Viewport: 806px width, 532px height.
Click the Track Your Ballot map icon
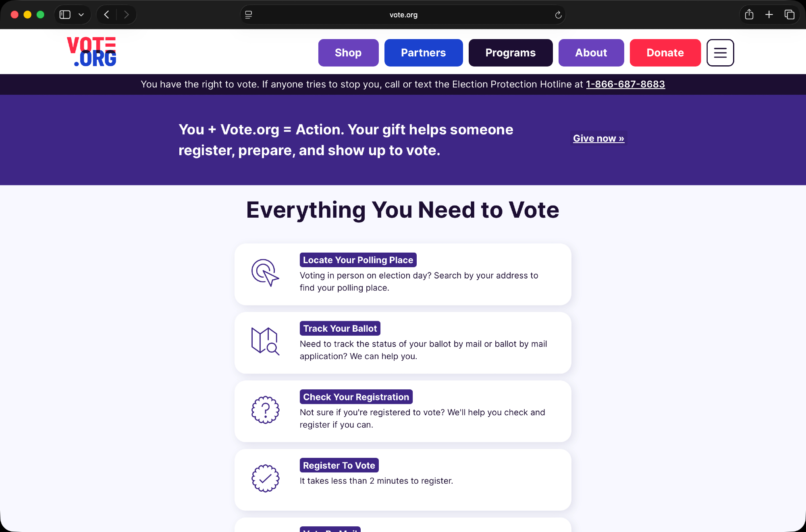[265, 341]
